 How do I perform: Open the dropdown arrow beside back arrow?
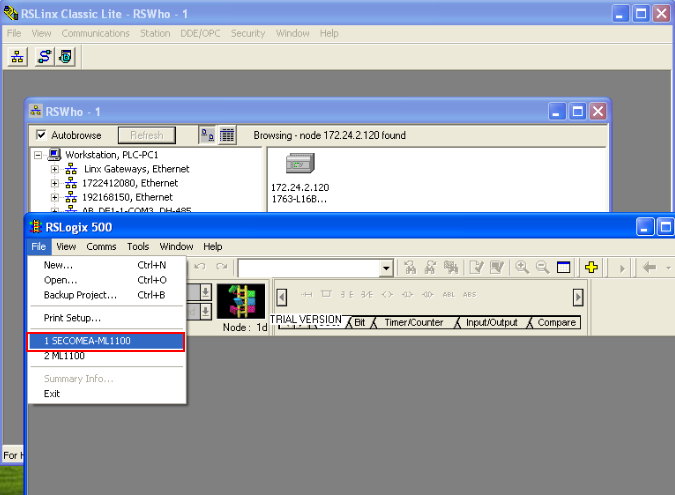tap(668, 268)
